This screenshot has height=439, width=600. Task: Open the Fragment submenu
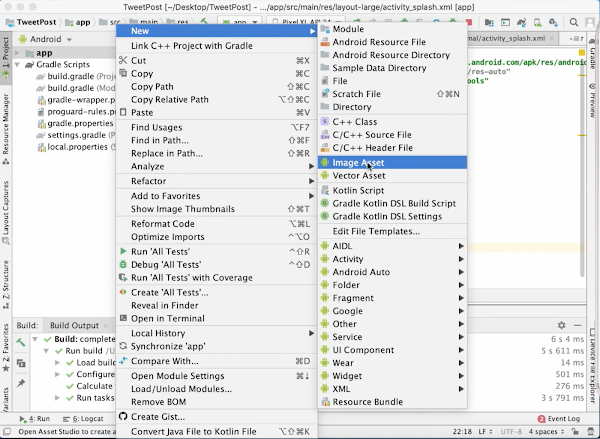point(392,298)
